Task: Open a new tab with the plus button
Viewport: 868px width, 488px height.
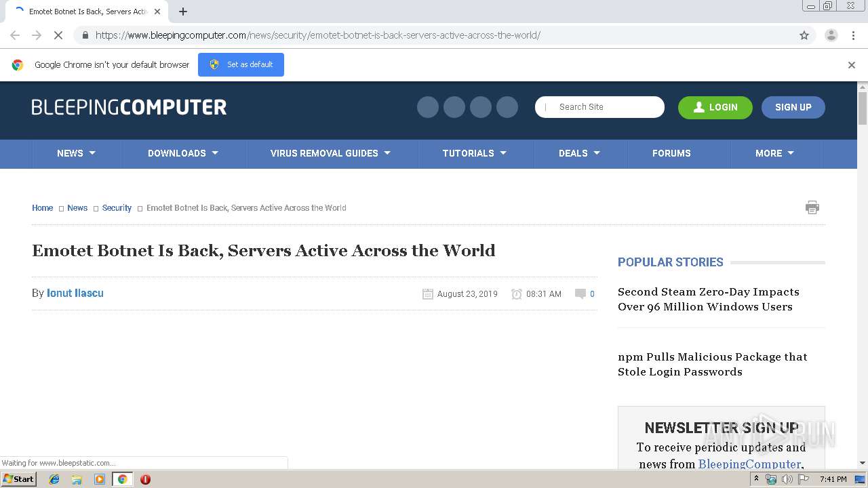Action: coord(183,12)
